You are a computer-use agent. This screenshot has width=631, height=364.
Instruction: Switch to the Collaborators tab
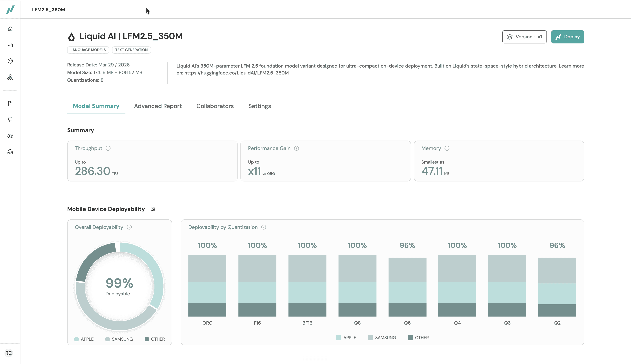[215, 106]
